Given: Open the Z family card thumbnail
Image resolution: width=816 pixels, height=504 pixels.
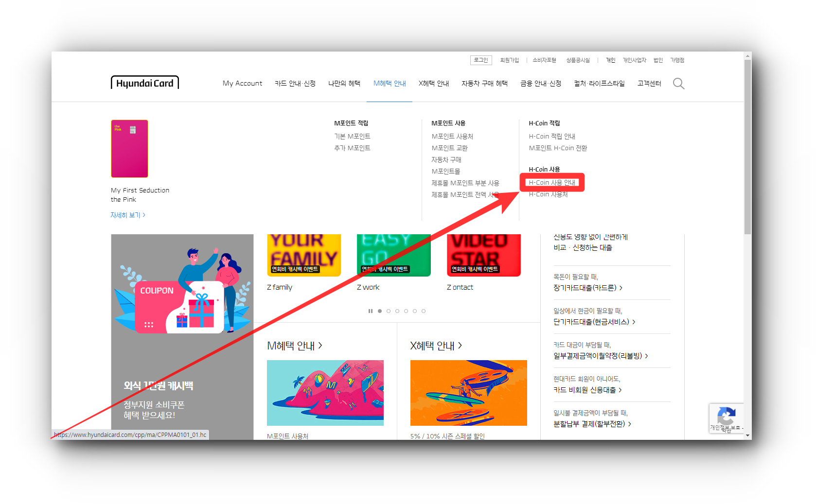Looking at the screenshot, I should pyautogui.click(x=304, y=256).
